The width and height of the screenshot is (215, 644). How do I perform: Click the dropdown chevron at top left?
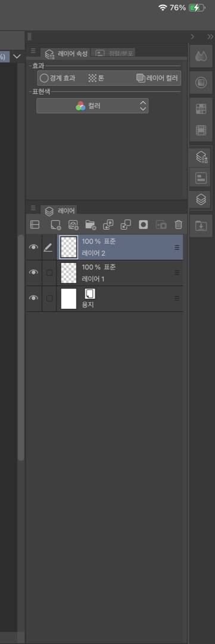coord(17,56)
